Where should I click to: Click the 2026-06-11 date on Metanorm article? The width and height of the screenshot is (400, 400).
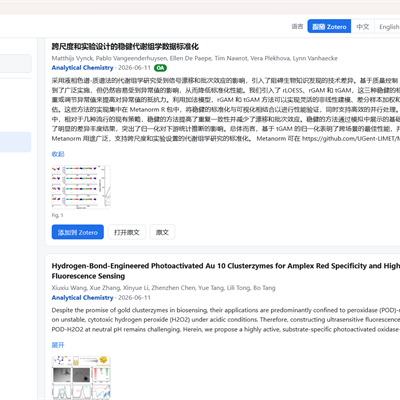pyautogui.click(x=134, y=68)
